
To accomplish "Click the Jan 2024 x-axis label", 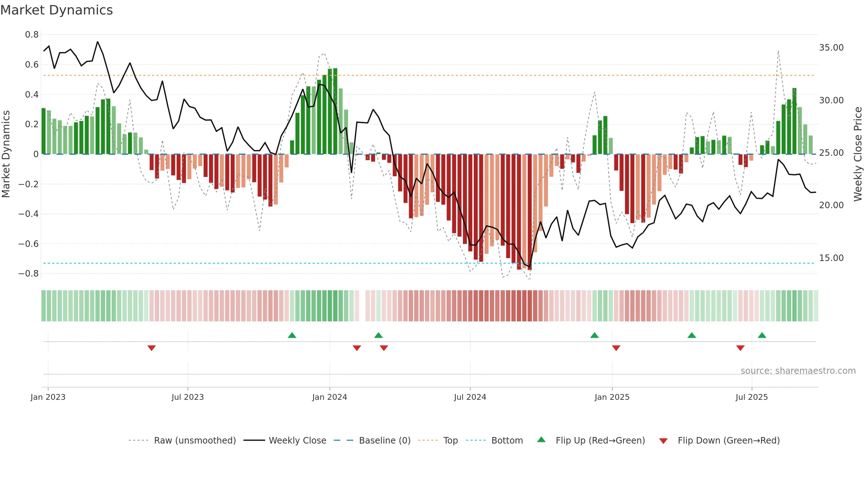I will (x=330, y=397).
